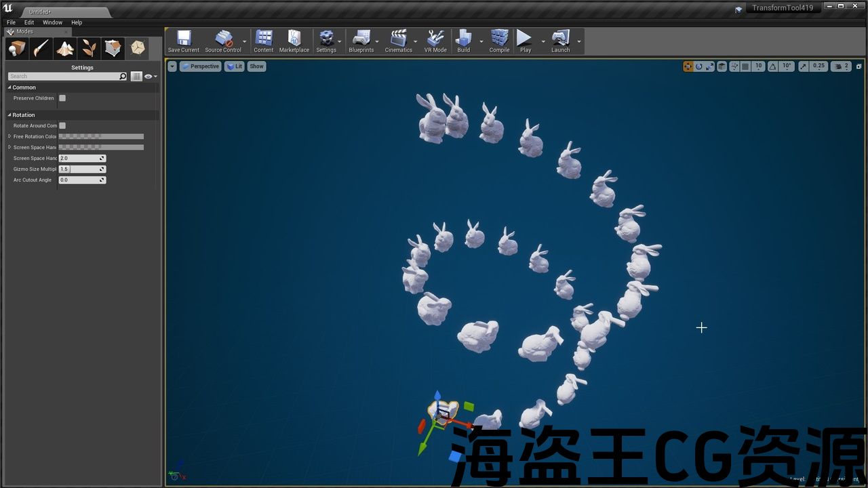This screenshot has height=488, width=868.
Task: Switch to Landscape mode icon
Action: coord(65,48)
